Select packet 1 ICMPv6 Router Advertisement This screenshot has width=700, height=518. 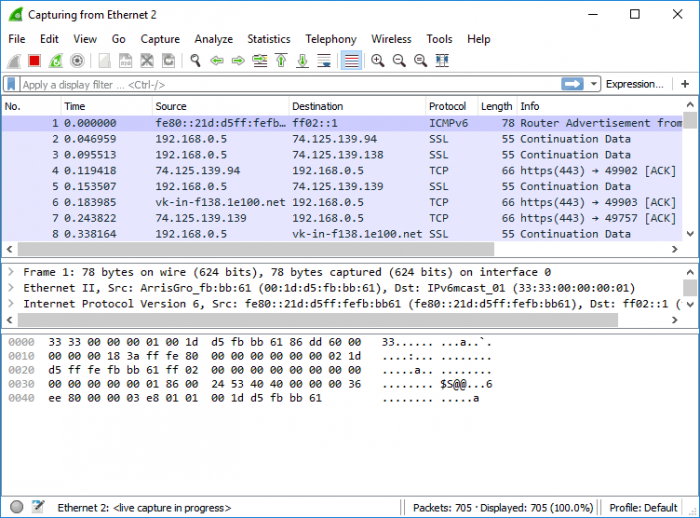point(342,123)
